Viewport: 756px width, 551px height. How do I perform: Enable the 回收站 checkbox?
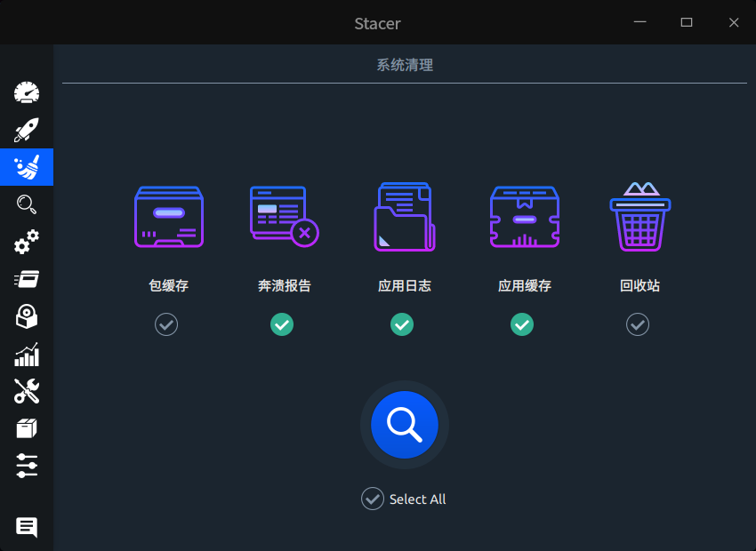[638, 324]
